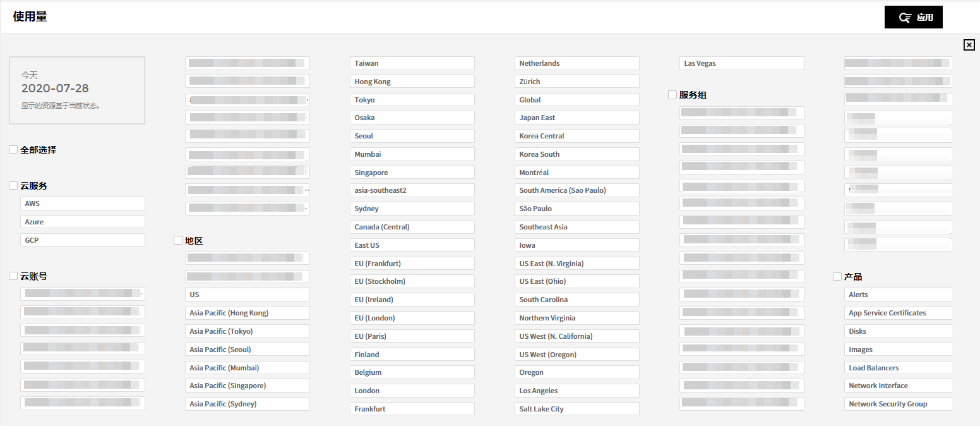Choose Azure from cloud services

coord(83,222)
